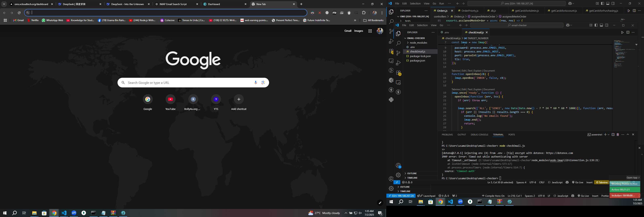Screen dimensions: 644x217
Task: Open Zoom from the inner taskbar
Action: 460,202
